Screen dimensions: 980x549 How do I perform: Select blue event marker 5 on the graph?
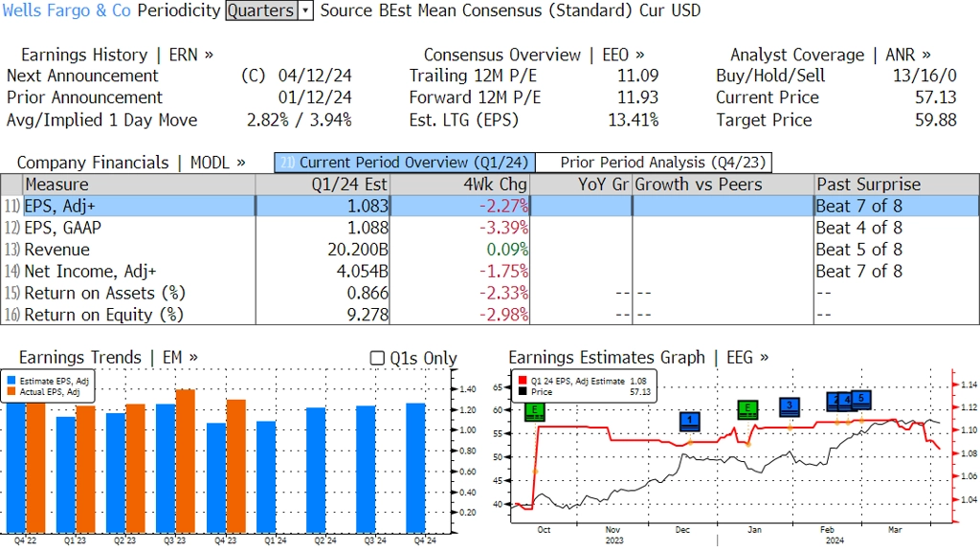click(x=860, y=399)
